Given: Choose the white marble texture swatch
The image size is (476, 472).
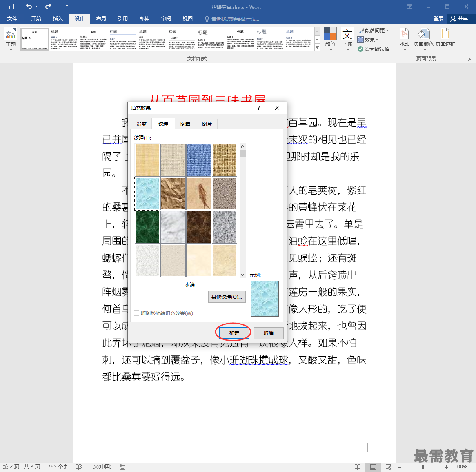Looking at the screenshot, I should [x=173, y=227].
